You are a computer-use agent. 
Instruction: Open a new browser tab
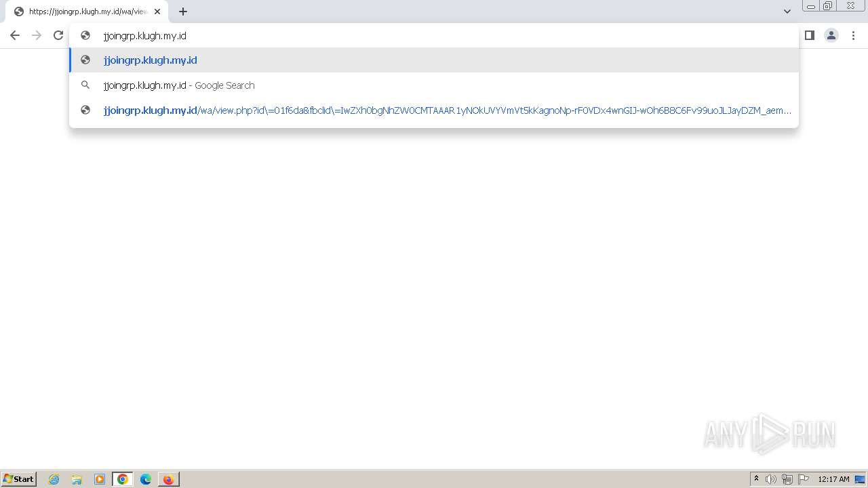[x=183, y=12]
